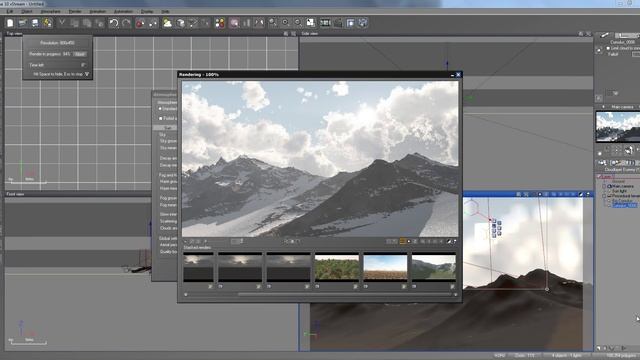Select highlighted Cumulus item in world browser
640x360 pixels.
(x=624, y=205)
